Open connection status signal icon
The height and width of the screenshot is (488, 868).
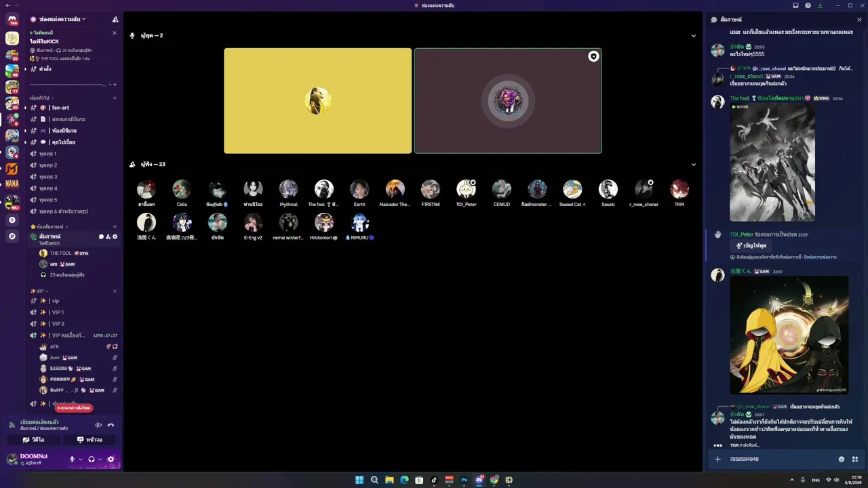click(x=12, y=425)
